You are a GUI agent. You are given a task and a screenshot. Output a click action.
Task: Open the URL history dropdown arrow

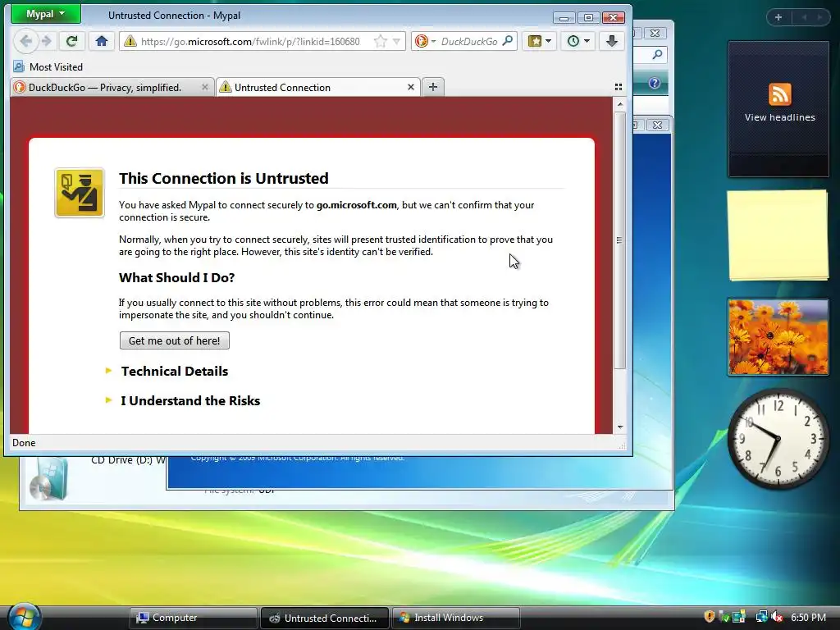396,41
